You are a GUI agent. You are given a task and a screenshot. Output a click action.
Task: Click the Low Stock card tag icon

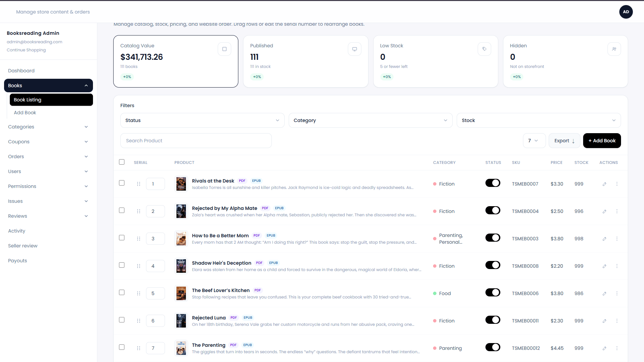click(484, 49)
